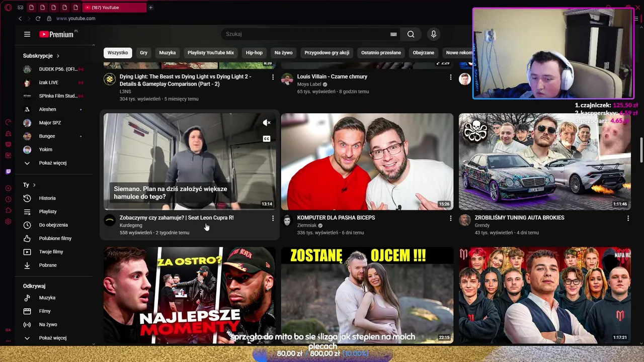Select the Obejrzane filter chip
The image size is (644, 362).
[x=424, y=53]
